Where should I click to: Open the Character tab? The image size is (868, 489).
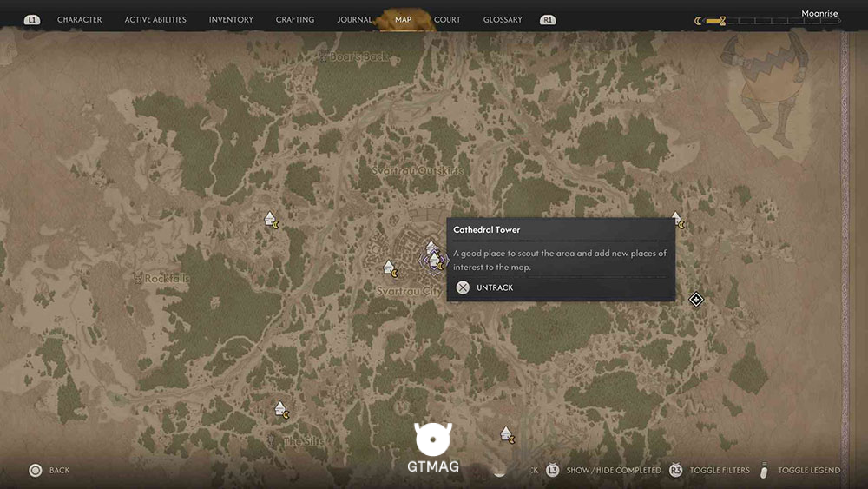(79, 19)
